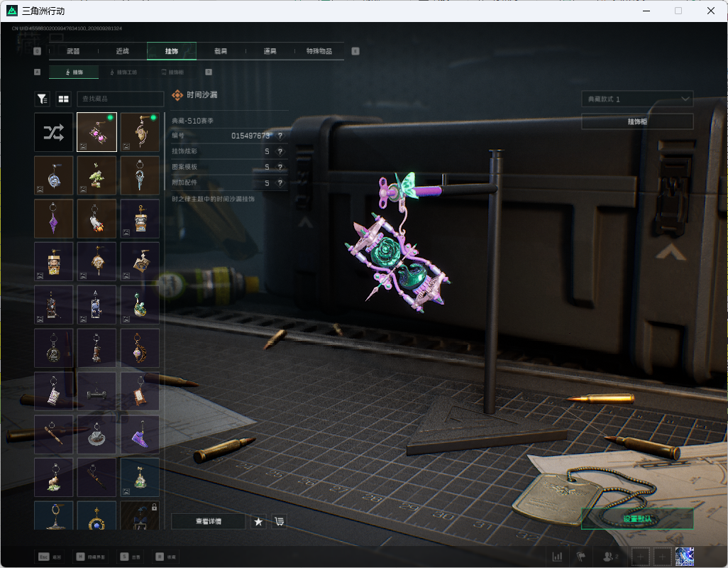Click the 挂饰柜 button under style dropdown
728x568 pixels.
click(637, 121)
